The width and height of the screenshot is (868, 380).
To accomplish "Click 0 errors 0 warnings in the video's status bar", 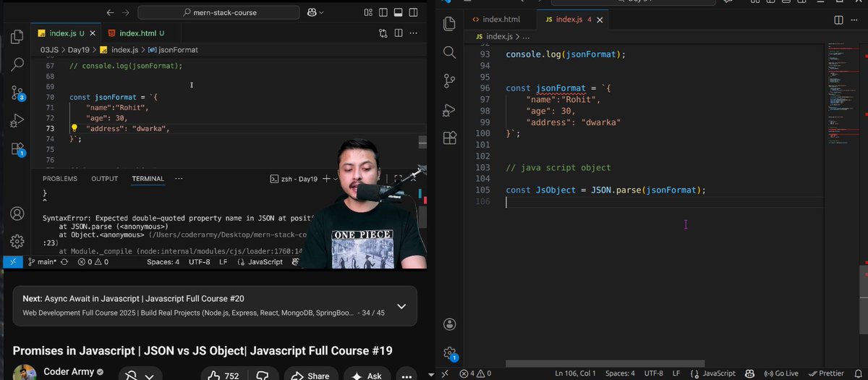I will (x=93, y=262).
